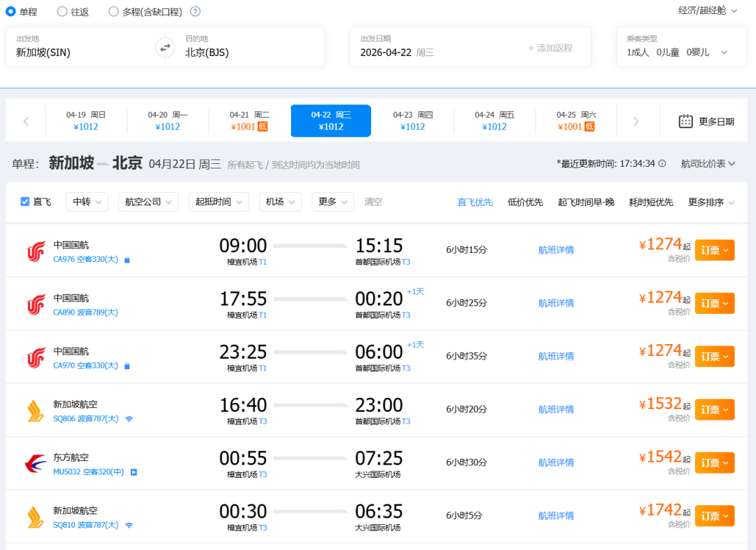This screenshot has width=756, height=550.
Task: Click the info icon next to 最近更新时间
Action: tap(662, 164)
